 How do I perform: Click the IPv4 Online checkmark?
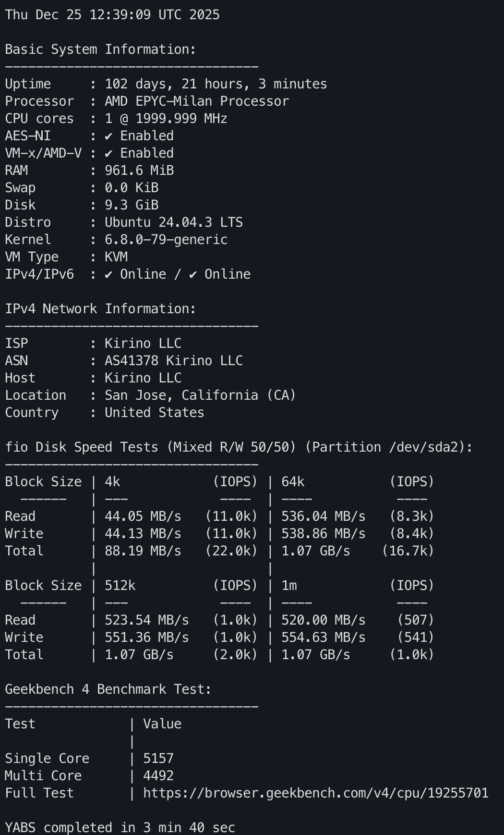pyautogui.click(x=109, y=274)
